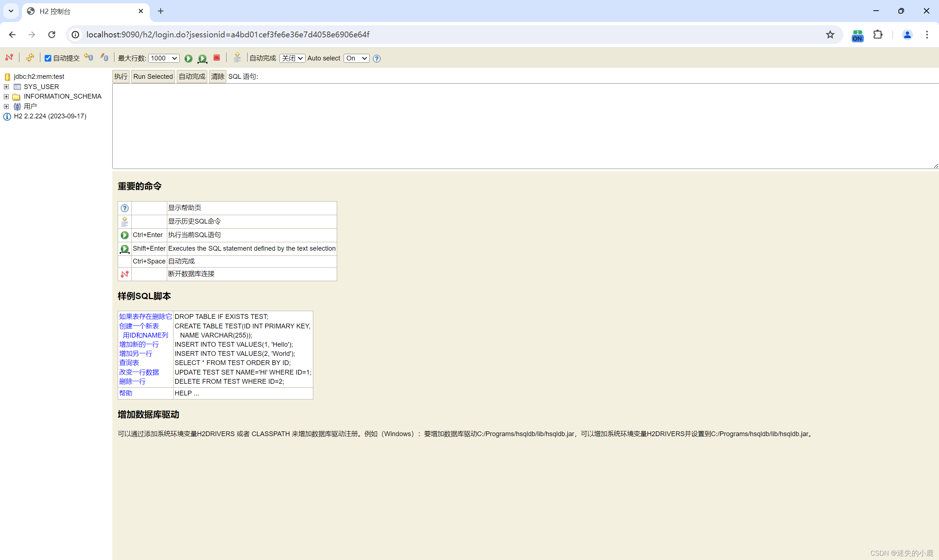Open the Auto select On dropdown

tap(357, 58)
